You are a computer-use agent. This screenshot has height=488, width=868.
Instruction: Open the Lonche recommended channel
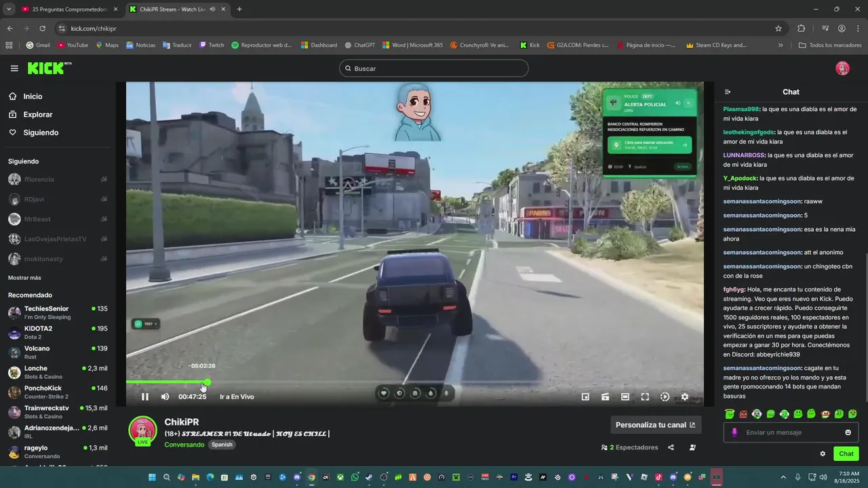click(x=58, y=372)
